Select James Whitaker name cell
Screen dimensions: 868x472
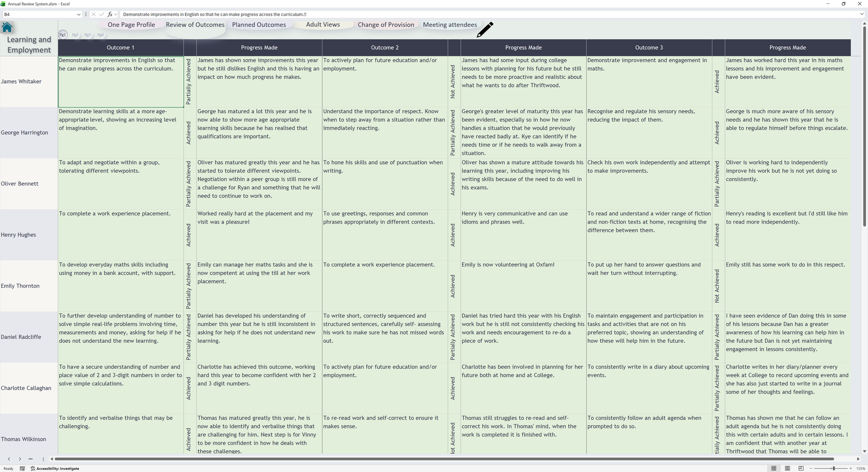(29, 82)
